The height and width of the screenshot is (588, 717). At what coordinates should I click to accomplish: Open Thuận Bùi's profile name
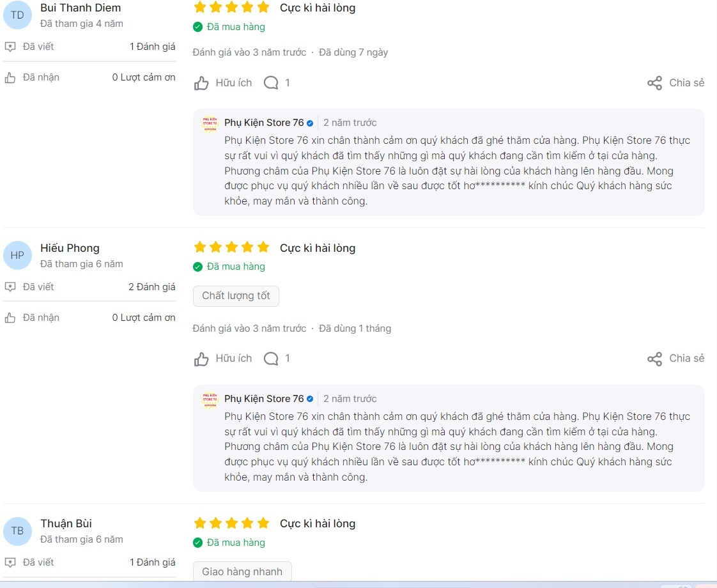click(66, 523)
